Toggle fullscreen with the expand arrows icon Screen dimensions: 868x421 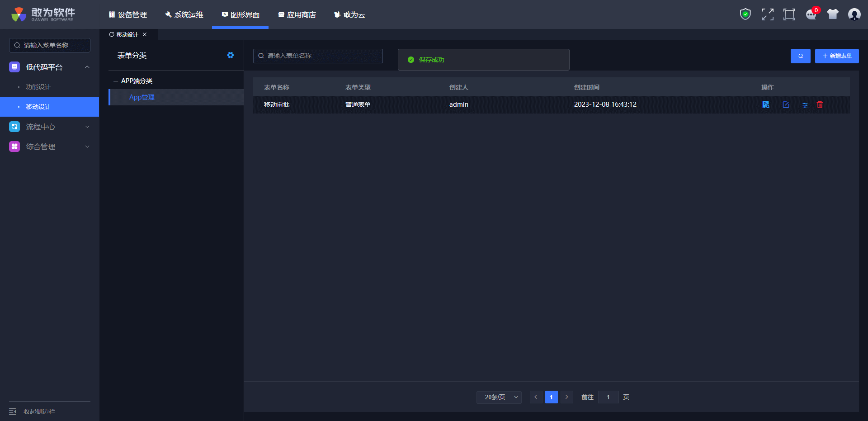point(767,14)
